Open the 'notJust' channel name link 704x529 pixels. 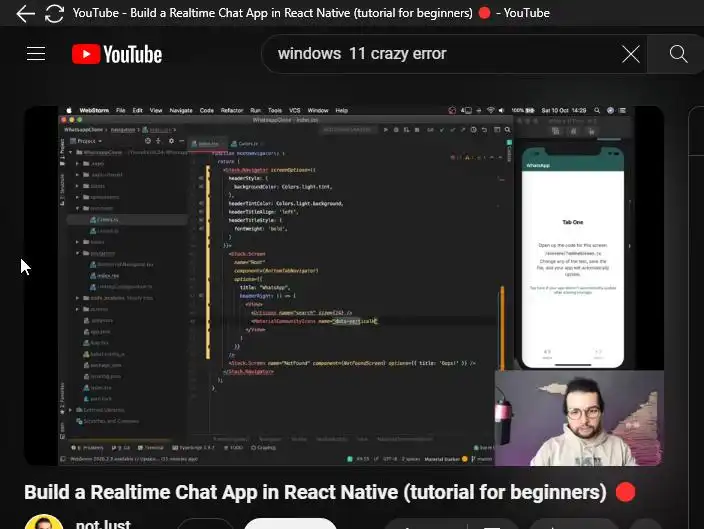click(x=103, y=524)
